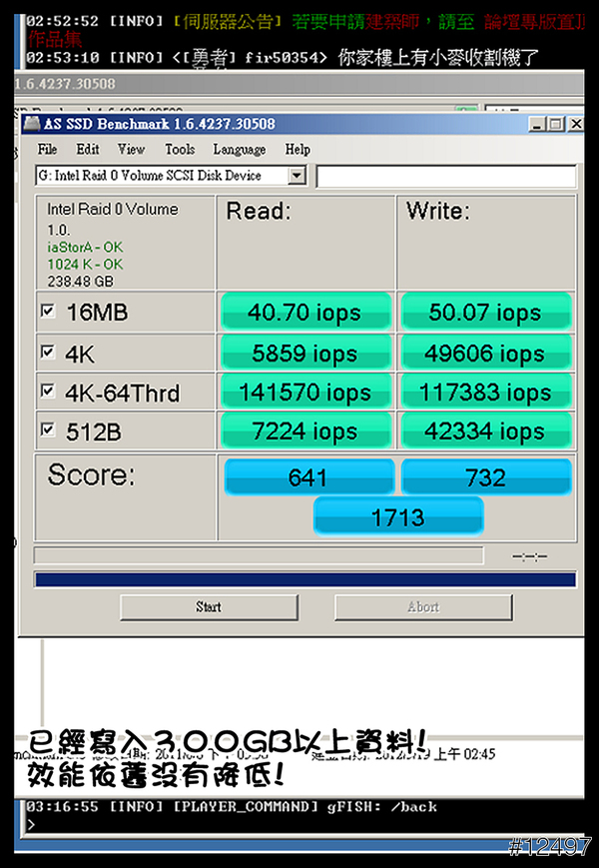
Task: Toggle the 512B test checkbox
Action: coord(48,430)
